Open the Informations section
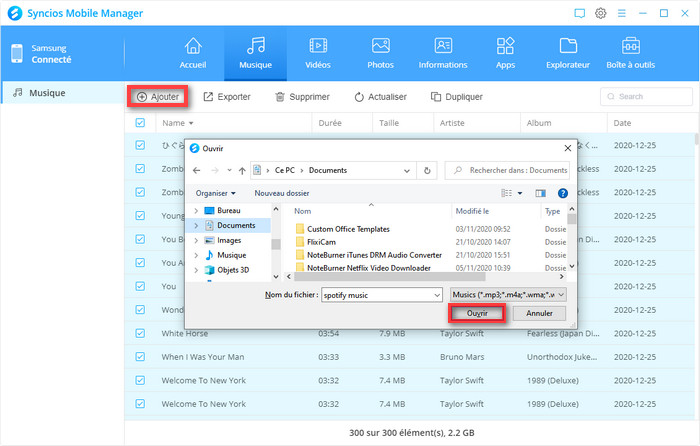Image resolution: width=700 pixels, height=446 pixels. pos(443,52)
